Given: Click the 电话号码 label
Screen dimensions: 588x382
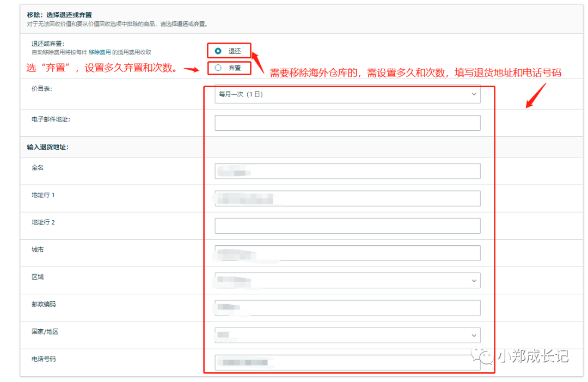Looking at the screenshot, I should [x=44, y=359].
